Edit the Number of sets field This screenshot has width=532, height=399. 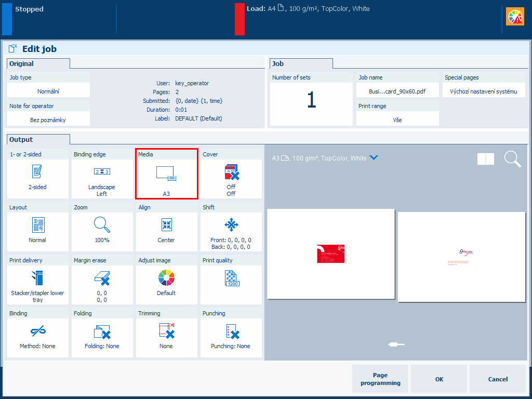(x=311, y=100)
